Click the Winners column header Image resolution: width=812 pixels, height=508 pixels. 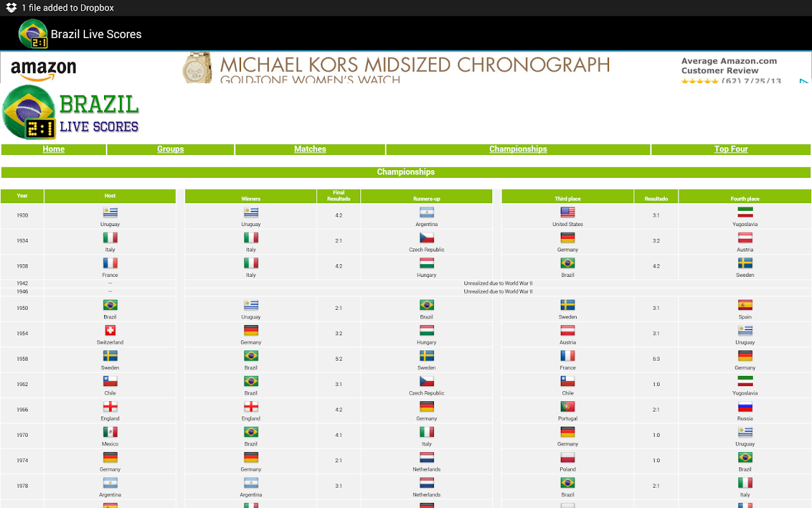pos(251,196)
